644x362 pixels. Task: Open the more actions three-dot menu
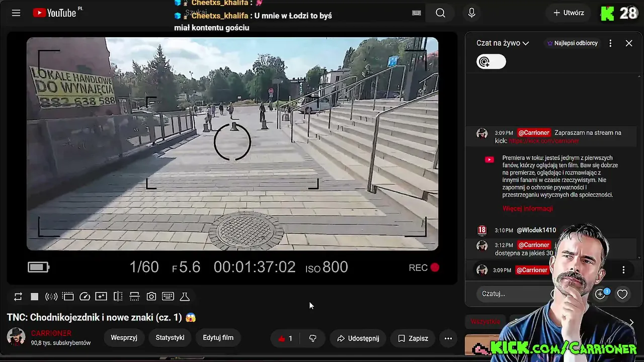(x=448, y=338)
